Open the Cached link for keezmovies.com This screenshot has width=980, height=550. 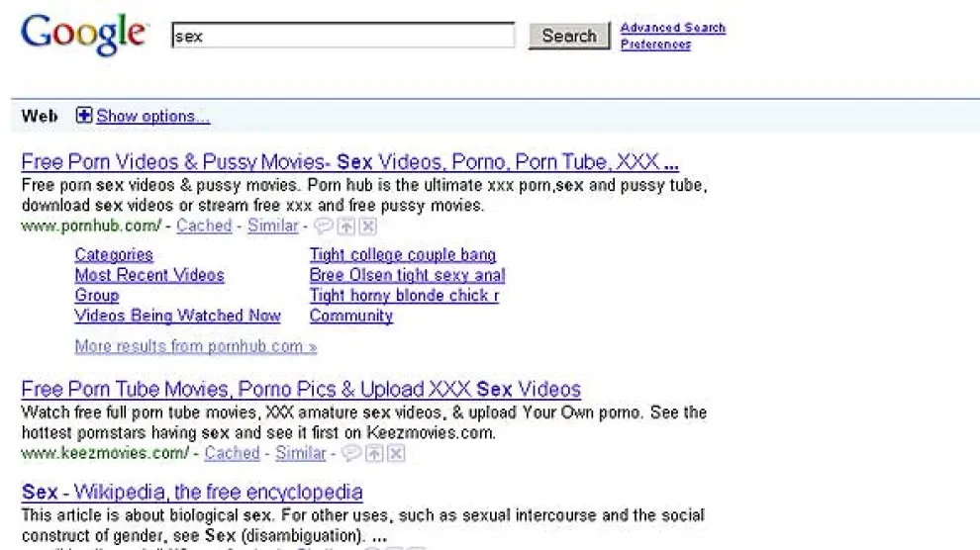pos(232,453)
